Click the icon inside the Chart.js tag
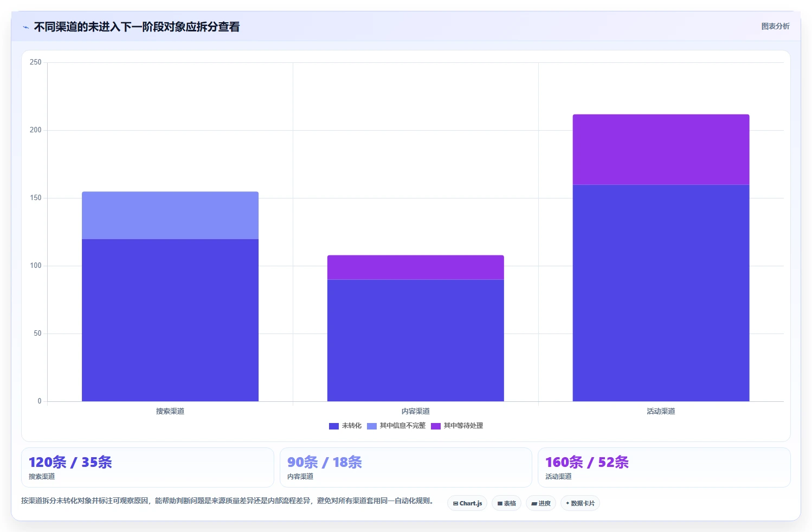 pos(455,504)
